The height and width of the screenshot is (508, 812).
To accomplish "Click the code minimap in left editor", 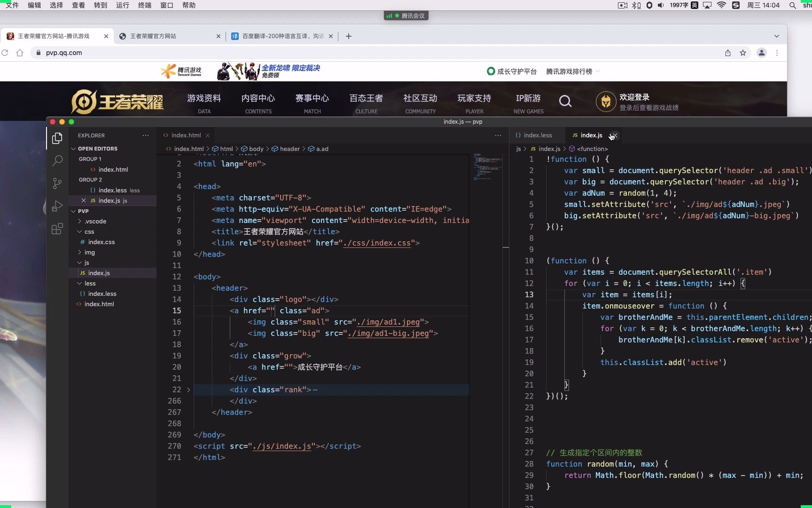I will [488, 167].
